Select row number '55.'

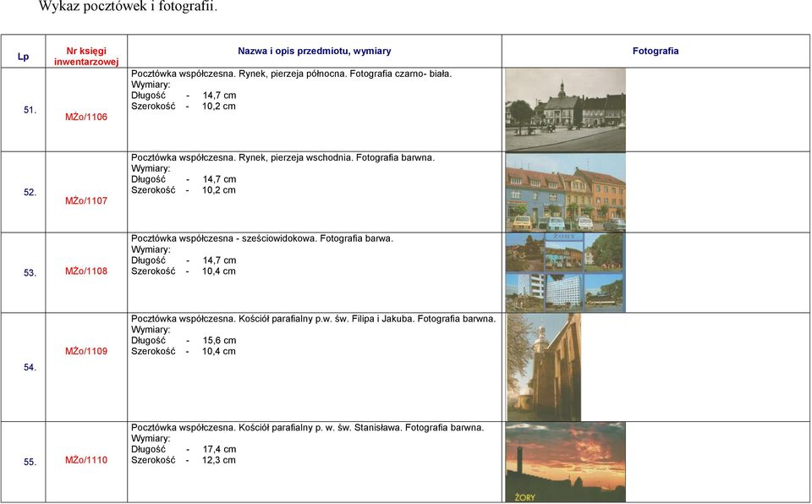(x=30, y=462)
